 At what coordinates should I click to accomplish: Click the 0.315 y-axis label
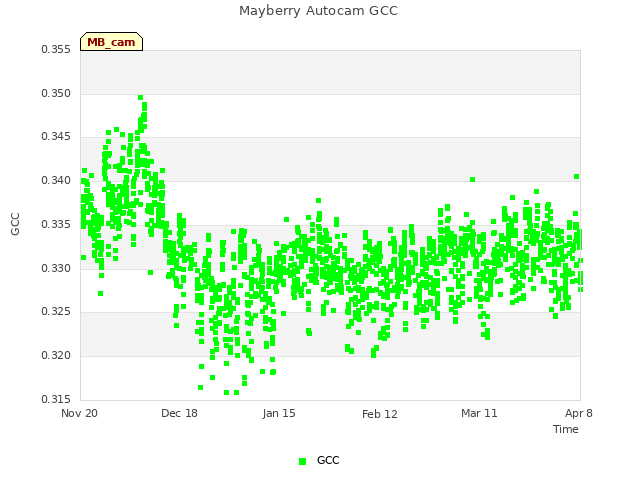(56, 399)
